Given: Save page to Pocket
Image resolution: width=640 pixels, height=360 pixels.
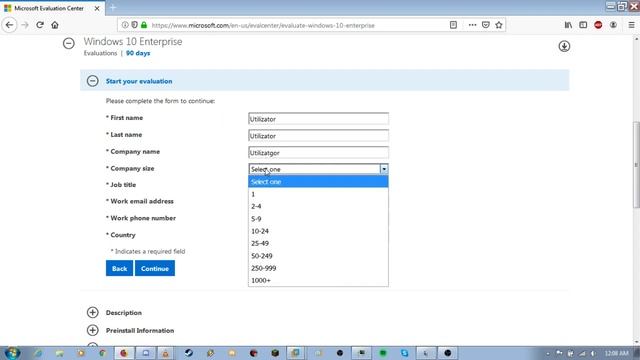Looking at the screenshot, I should pyautogui.click(x=485, y=25).
